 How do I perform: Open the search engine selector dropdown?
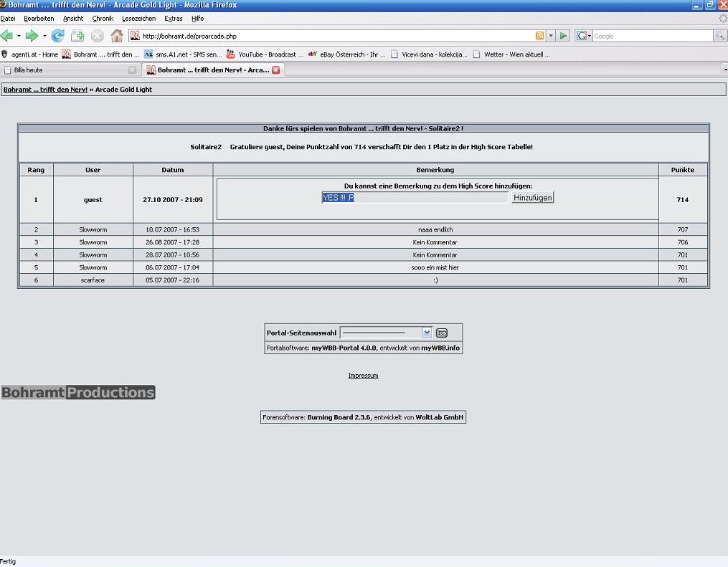click(x=583, y=36)
